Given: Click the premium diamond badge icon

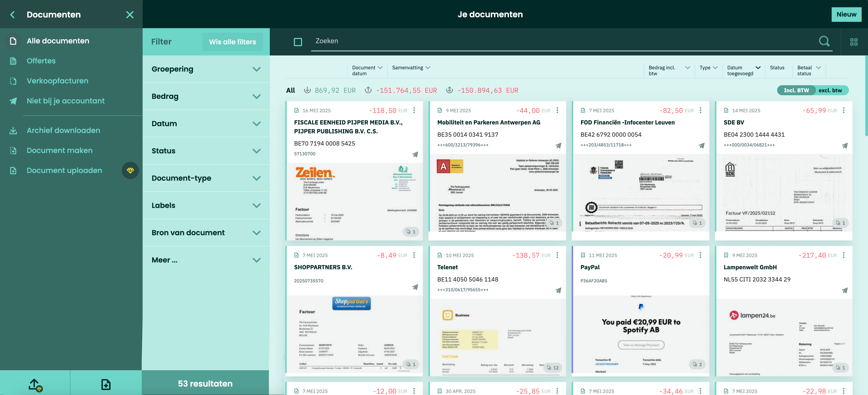Looking at the screenshot, I should 130,170.
